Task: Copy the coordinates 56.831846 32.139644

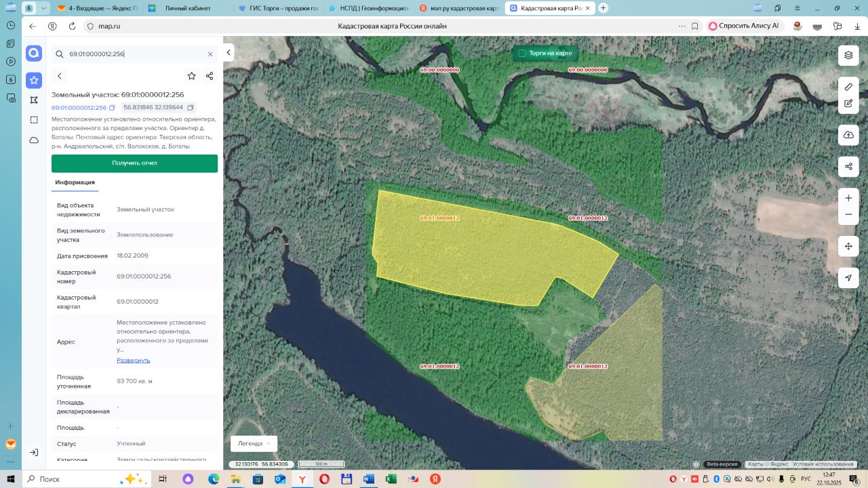Action: pos(191,108)
